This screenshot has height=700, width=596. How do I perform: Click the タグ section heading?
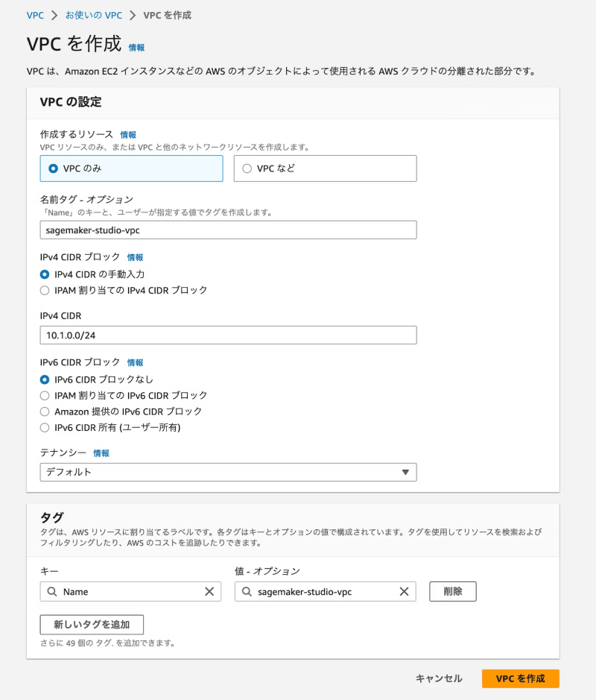pyautogui.click(x=51, y=517)
